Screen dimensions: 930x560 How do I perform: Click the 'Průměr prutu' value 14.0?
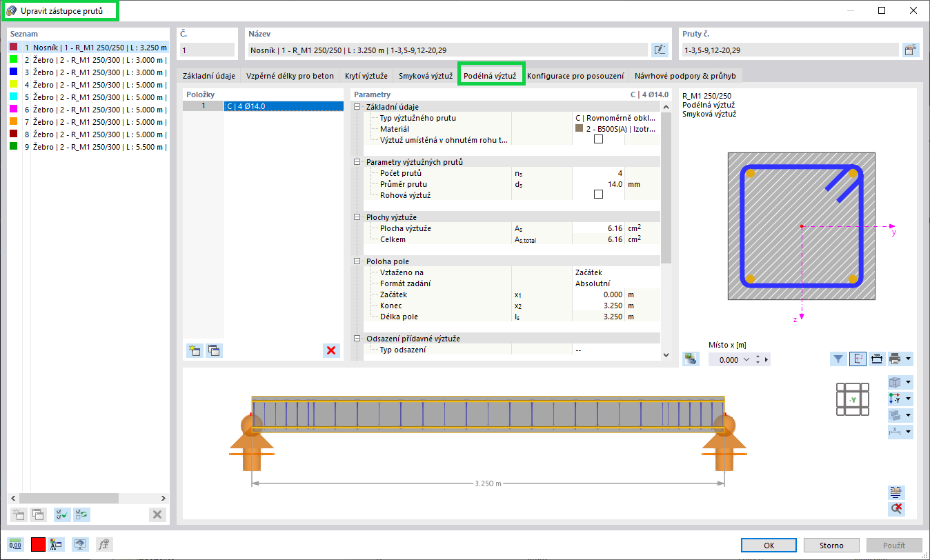click(599, 183)
